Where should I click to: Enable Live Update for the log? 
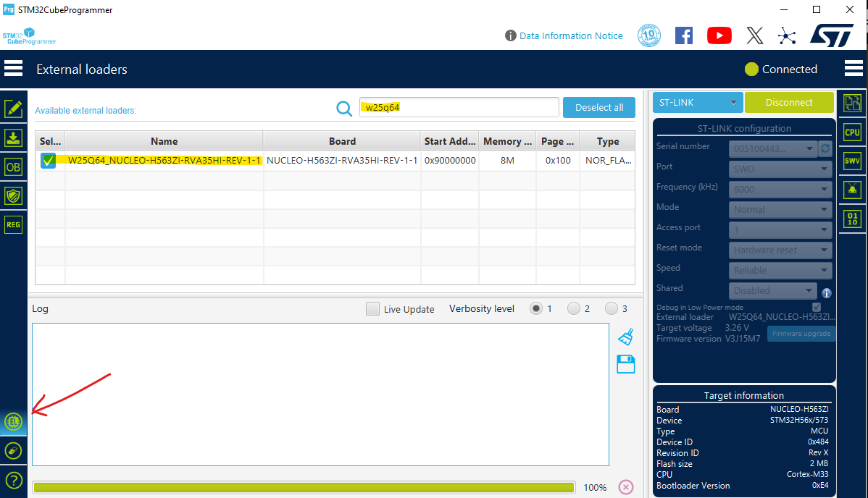click(372, 308)
